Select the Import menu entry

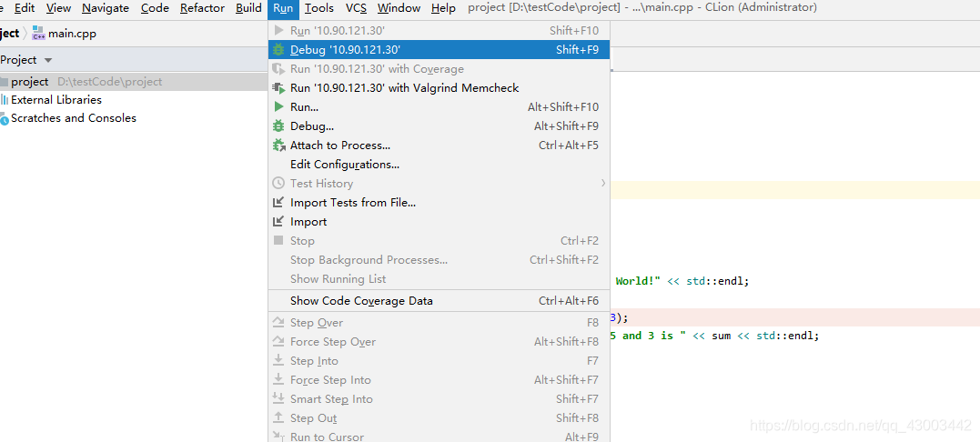[439, 222]
